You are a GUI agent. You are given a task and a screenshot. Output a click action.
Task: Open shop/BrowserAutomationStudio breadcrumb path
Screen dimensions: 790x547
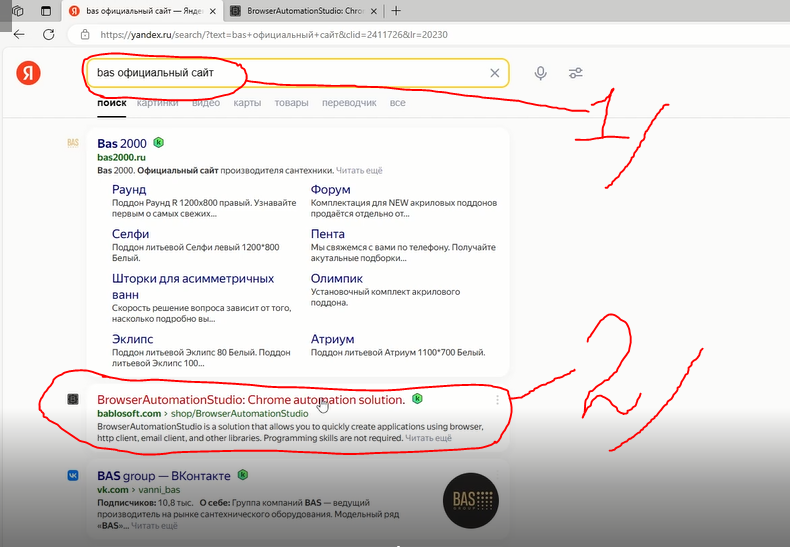pos(239,414)
